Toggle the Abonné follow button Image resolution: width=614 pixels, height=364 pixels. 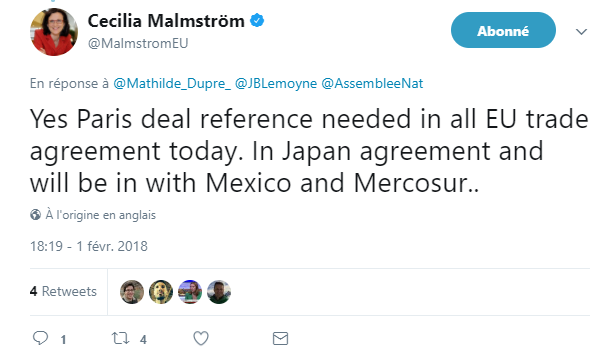click(503, 30)
